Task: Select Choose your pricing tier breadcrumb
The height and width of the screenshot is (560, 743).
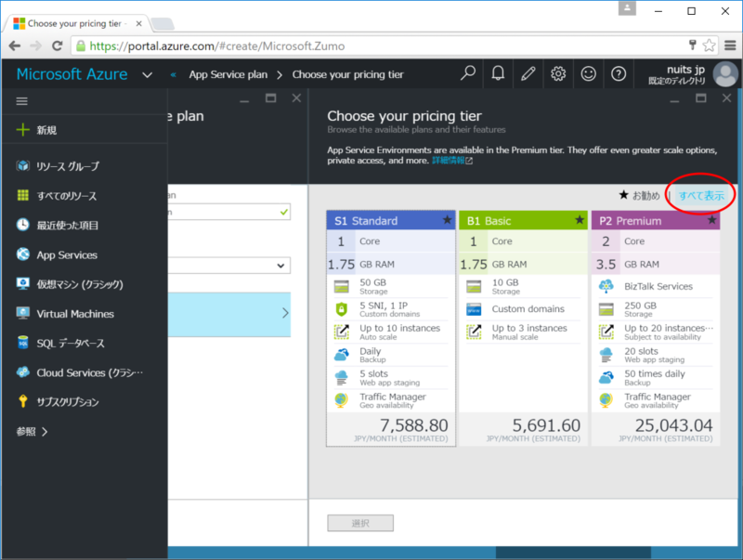Action: click(x=347, y=74)
